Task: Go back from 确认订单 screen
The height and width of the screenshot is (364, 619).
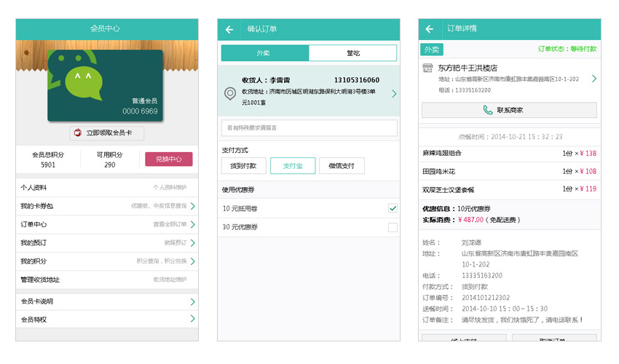Action: pyautogui.click(x=229, y=30)
